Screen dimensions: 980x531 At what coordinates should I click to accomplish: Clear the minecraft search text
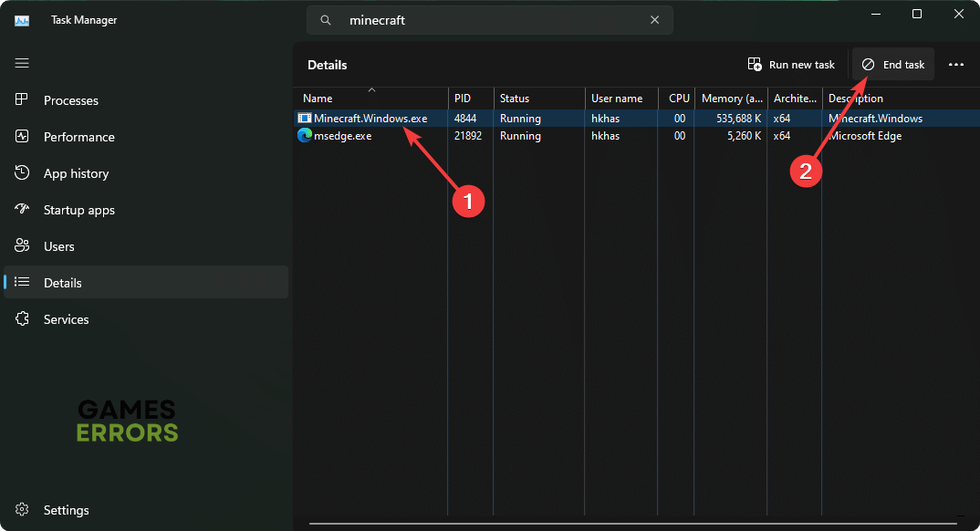pos(654,20)
